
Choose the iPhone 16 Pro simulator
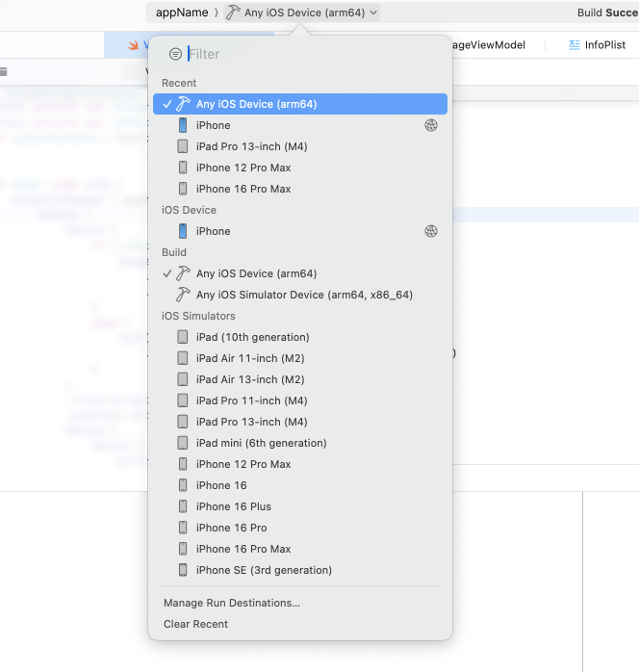pos(300,528)
